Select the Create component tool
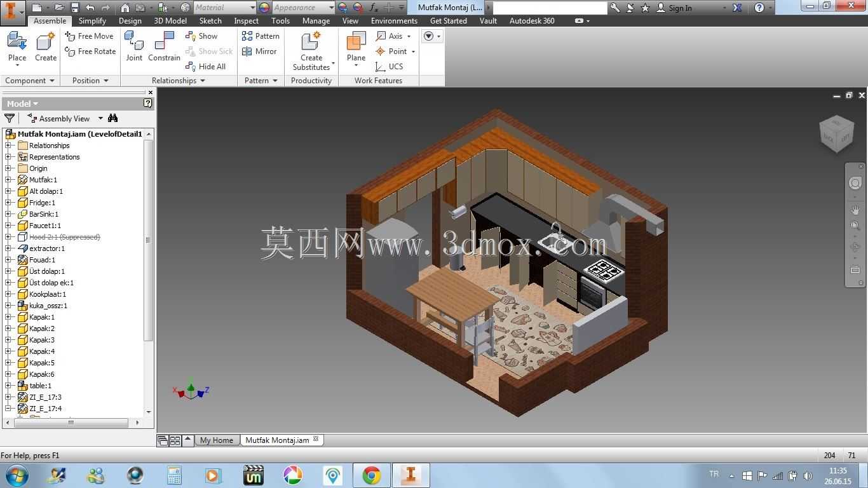Screen dimensions: 868x488 tap(46, 48)
